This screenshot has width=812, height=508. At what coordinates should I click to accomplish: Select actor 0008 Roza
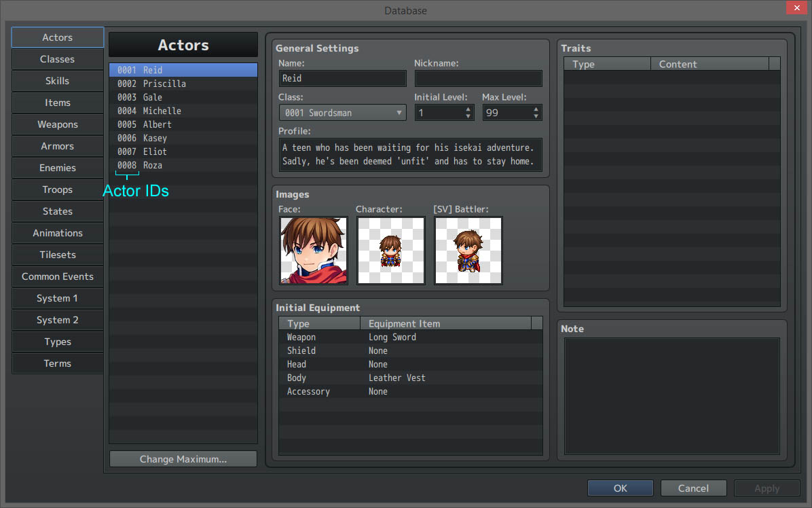click(x=183, y=165)
